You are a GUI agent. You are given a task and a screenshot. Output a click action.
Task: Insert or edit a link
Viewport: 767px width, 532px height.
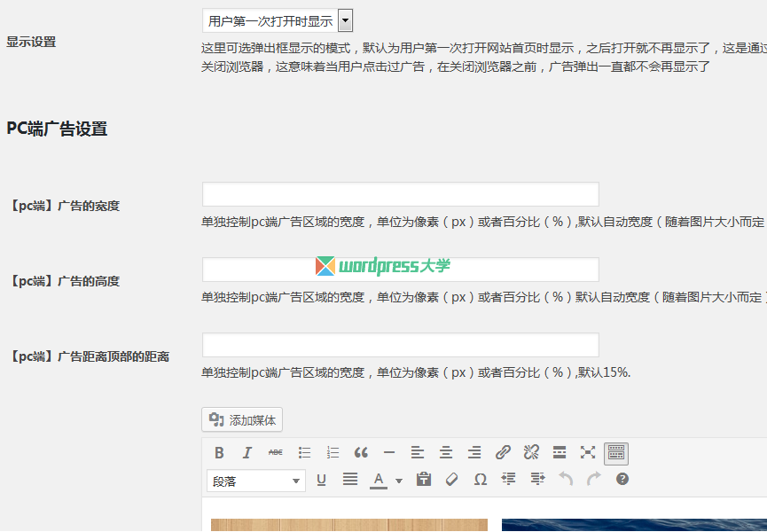tap(503, 453)
